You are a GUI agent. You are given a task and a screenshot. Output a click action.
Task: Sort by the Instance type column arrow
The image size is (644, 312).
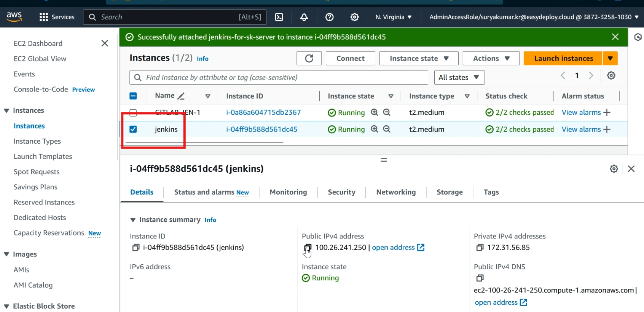tap(467, 96)
